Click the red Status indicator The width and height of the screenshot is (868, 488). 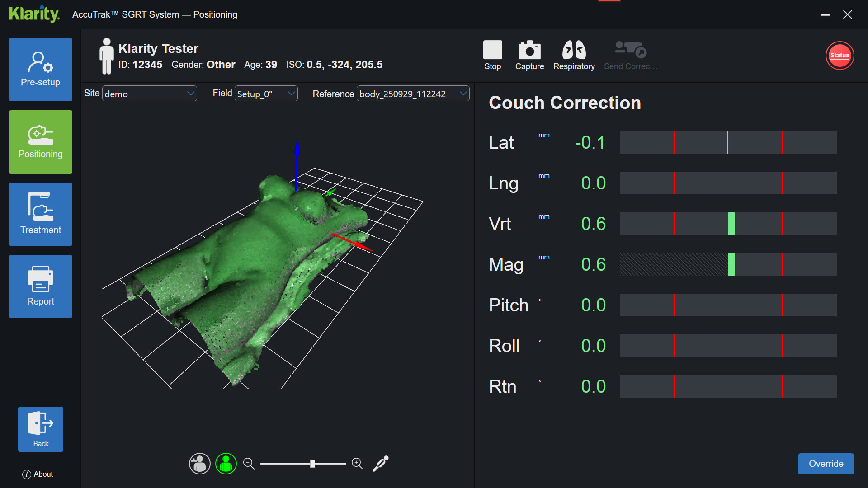(840, 56)
